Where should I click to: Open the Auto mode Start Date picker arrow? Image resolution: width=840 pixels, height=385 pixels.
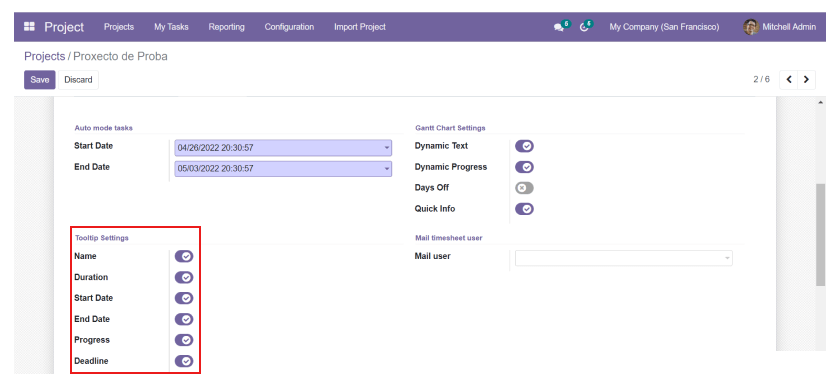(x=387, y=148)
